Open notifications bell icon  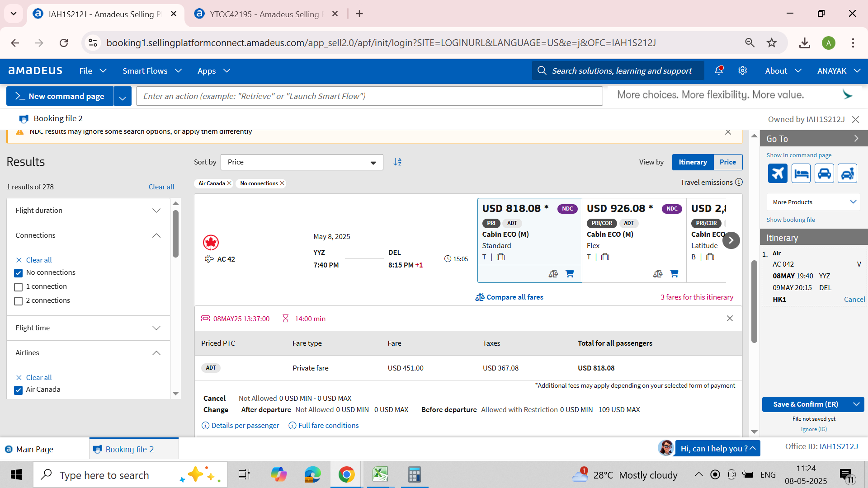pos(718,71)
